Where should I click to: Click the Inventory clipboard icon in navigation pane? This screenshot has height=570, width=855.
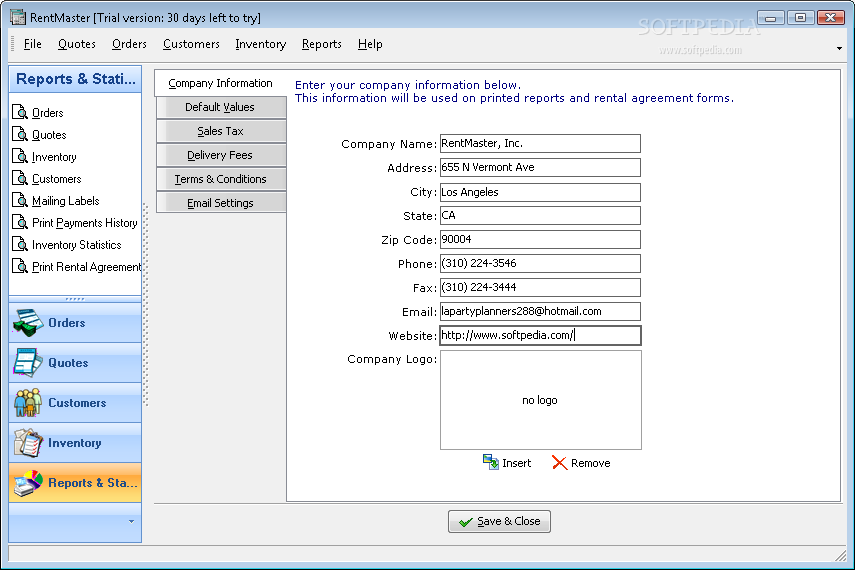click(x=28, y=442)
